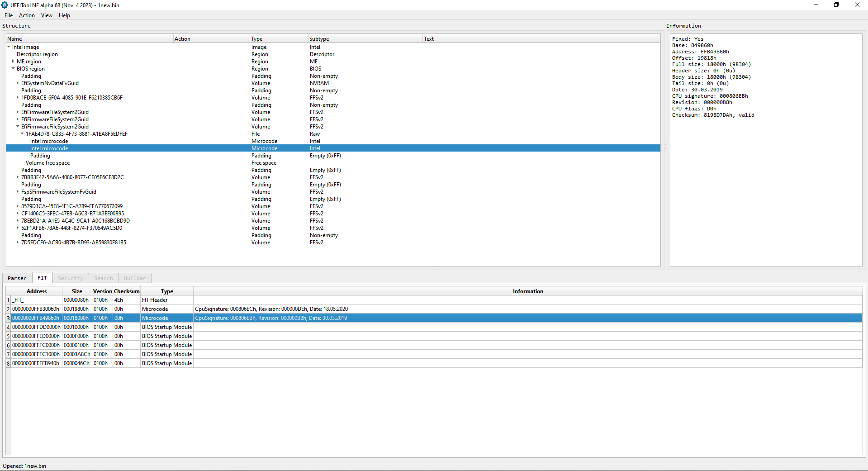Collapse the Intel image root node
This screenshot has height=471, width=868.
click(x=9, y=47)
